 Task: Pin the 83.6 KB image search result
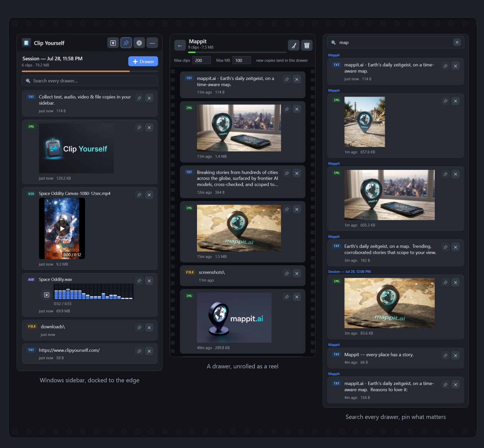(x=446, y=282)
